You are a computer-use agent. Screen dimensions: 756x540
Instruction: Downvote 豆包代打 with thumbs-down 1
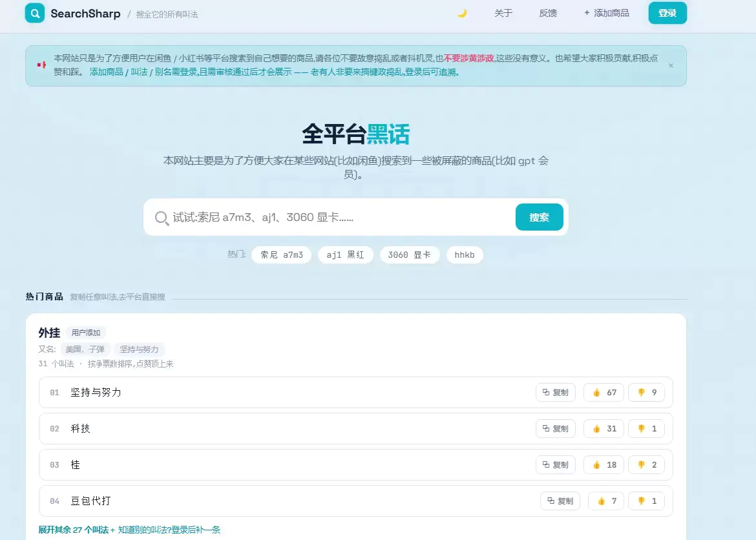tap(646, 501)
